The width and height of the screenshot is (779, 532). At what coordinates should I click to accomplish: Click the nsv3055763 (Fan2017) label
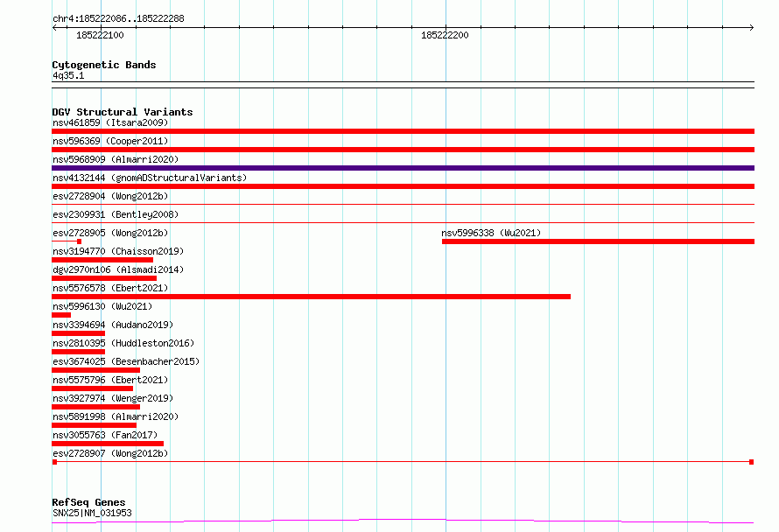[x=105, y=435]
